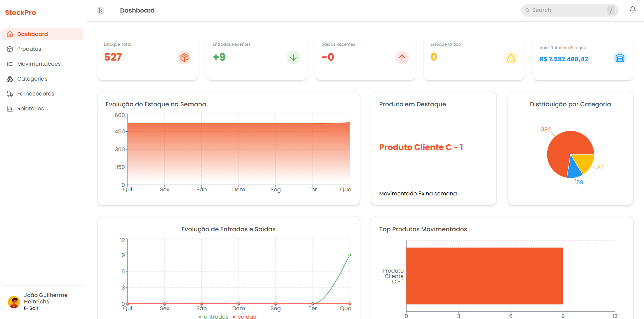Click the Produtos cube icon in sidebar

[x=10, y=49]
